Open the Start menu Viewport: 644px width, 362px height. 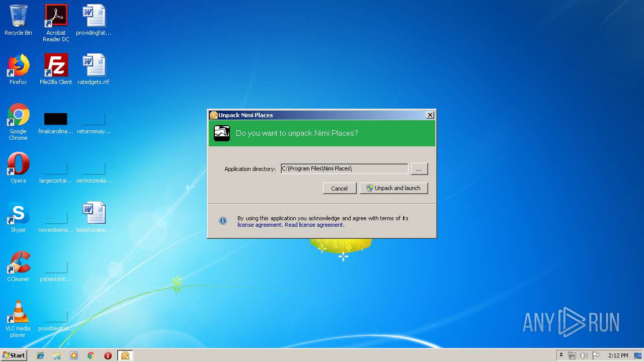click(14, 355)
